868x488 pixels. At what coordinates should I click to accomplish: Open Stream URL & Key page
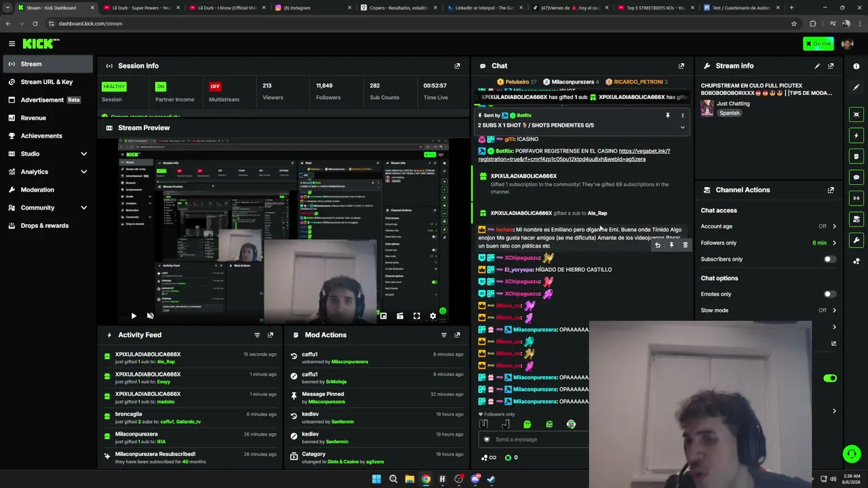[x=46, y=82]
